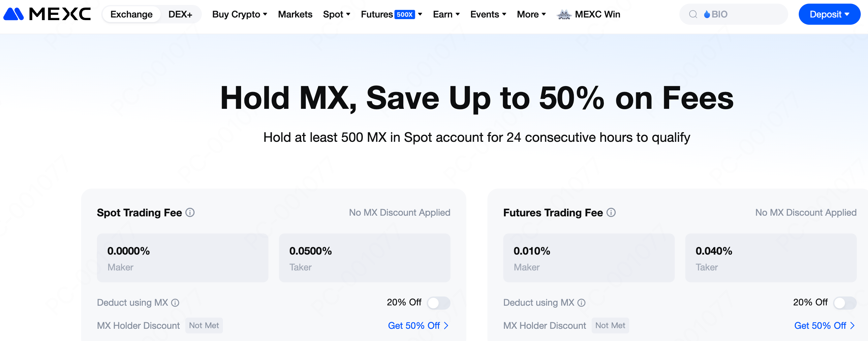Image resolution: width=868 pixels, height=341 pixels.
Task: Open Spot Trading Fee info icon
Action: click(x=190, y=213)
